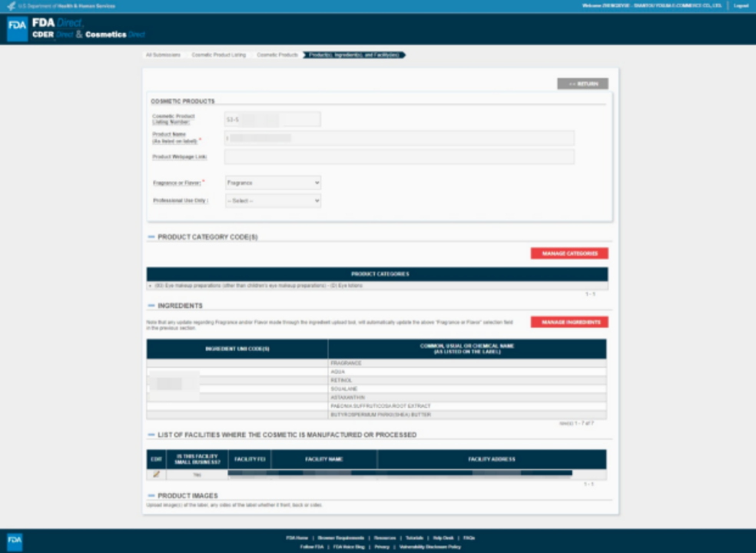Click the Product Webpage Link field
The height and width of the screenshot is (553, 756).
(399, 157)
